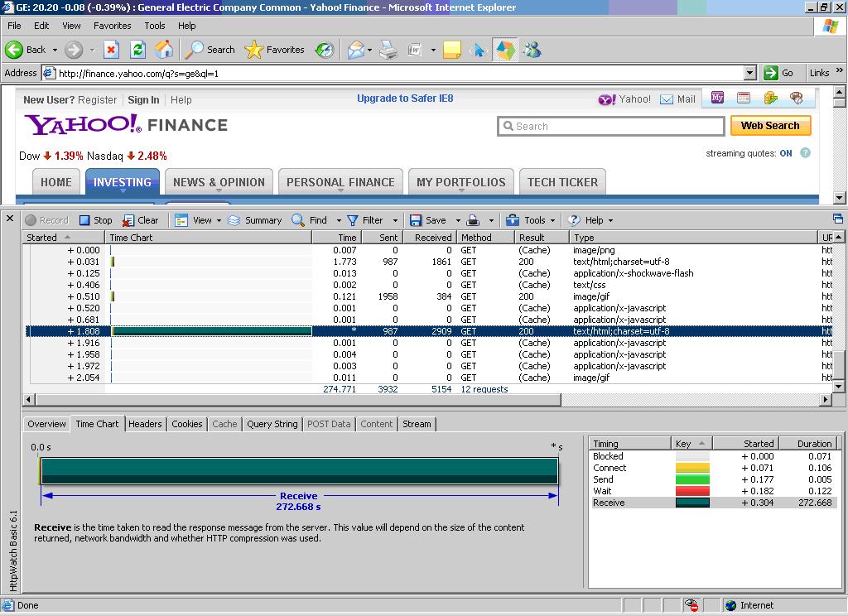Click the Web Search button

point(770,126)
